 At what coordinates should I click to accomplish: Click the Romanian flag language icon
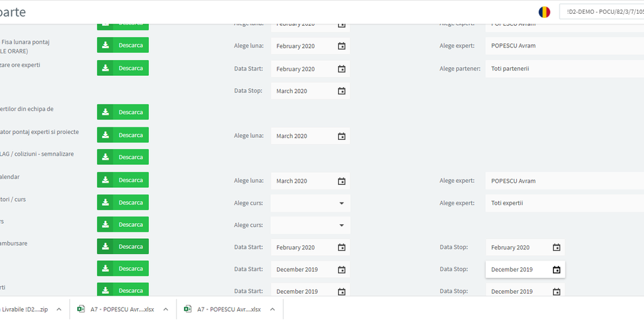[544, 12]
